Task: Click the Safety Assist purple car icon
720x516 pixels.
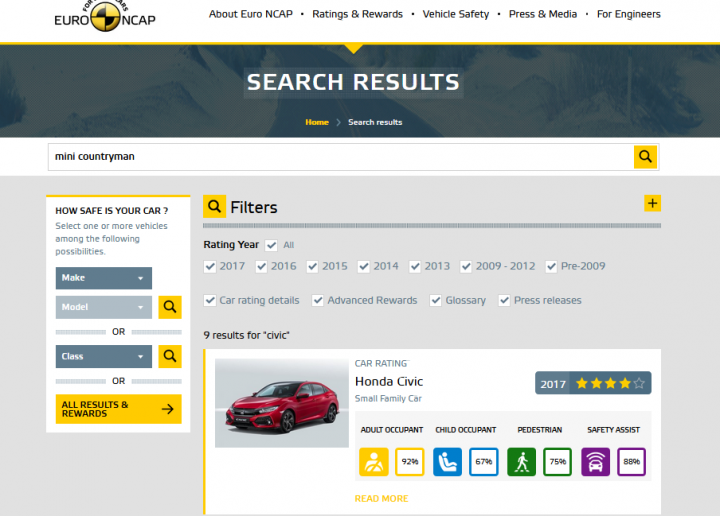Action: pyautogui.click(x=595, y=462)
